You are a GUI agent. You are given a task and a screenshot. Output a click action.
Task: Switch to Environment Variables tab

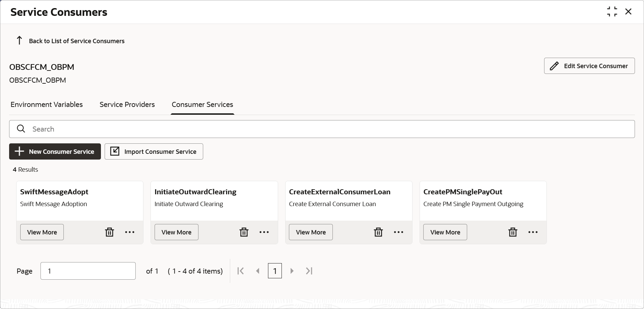point(47,105)
